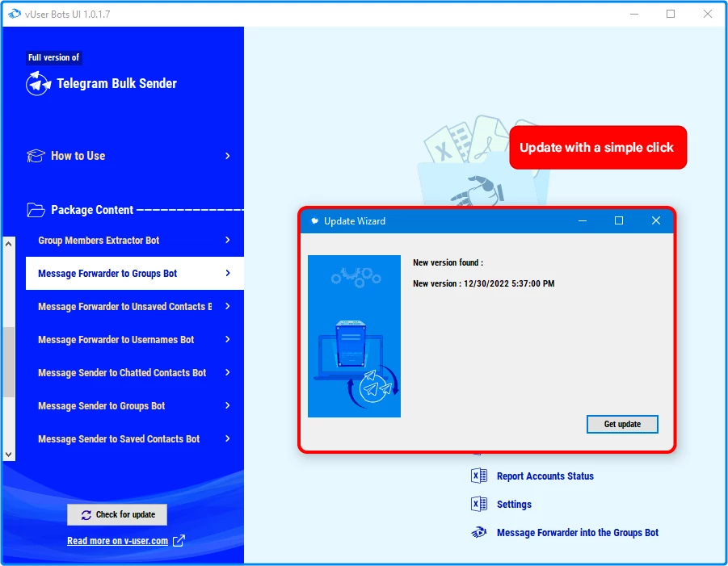Click the Update Wizard title bar icon
728x566 pixels.
[x=315, y=221]
